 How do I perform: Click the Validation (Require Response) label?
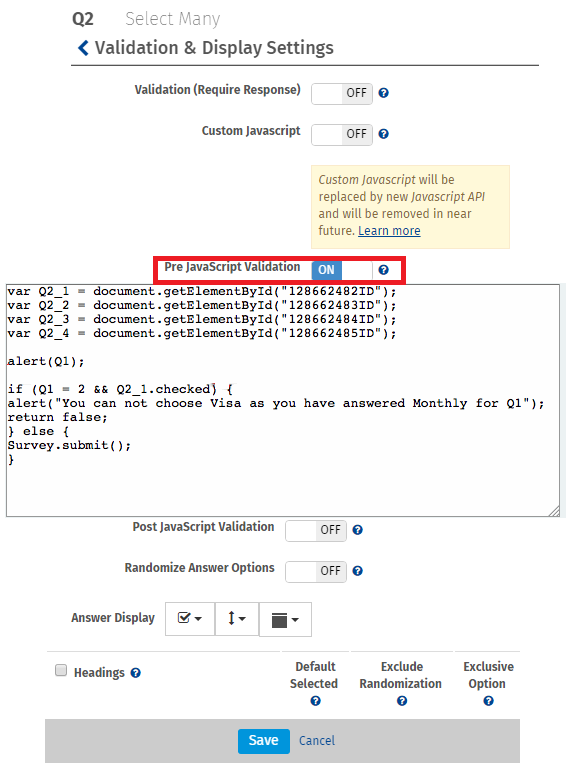pos(217,90)
